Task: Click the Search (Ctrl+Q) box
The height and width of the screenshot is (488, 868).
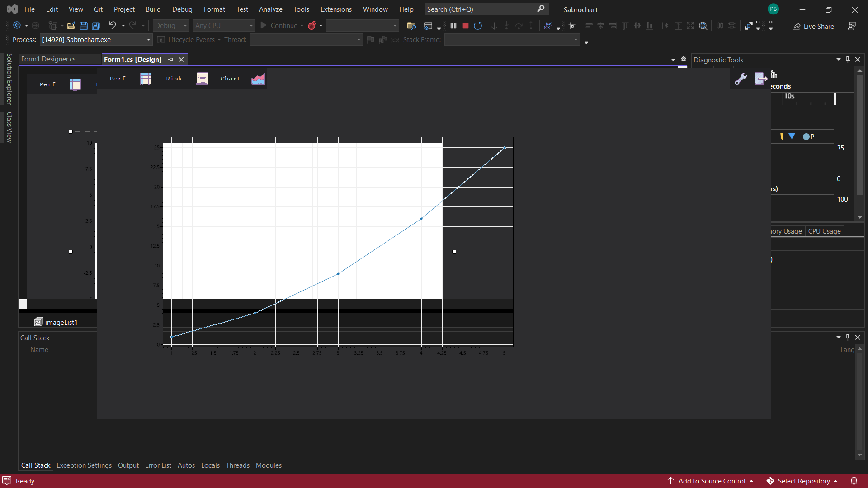Action: tap(481, 9)
